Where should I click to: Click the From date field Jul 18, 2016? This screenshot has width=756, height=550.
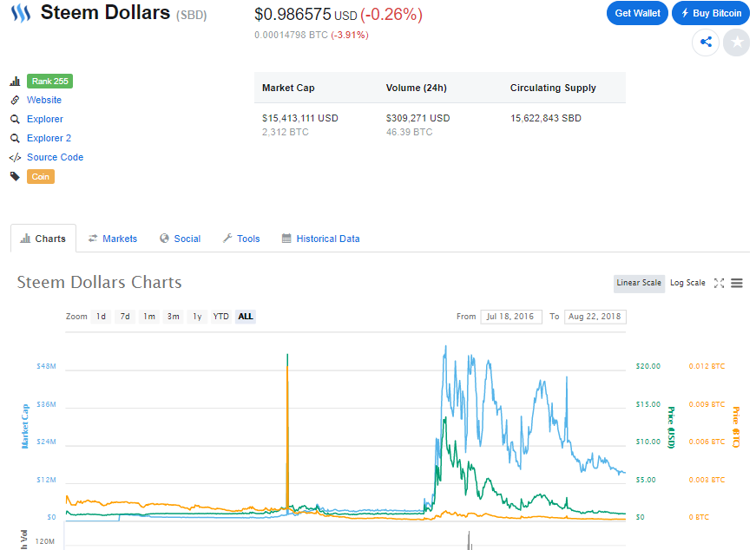511,317
